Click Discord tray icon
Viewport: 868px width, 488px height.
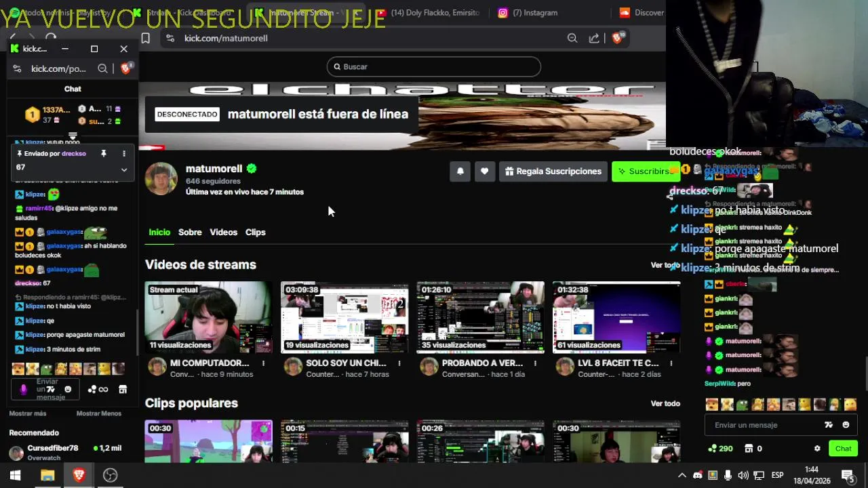coord(698,475)
